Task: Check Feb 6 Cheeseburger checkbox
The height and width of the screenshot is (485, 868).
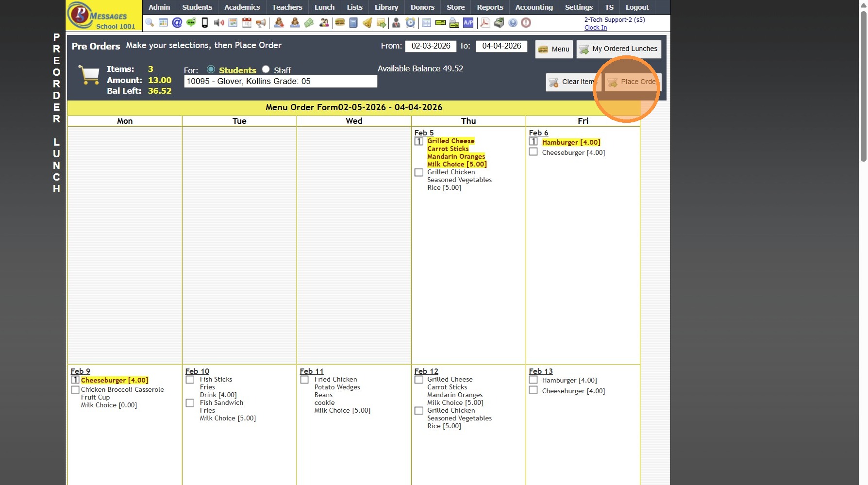Action: (x=533, y=152)
